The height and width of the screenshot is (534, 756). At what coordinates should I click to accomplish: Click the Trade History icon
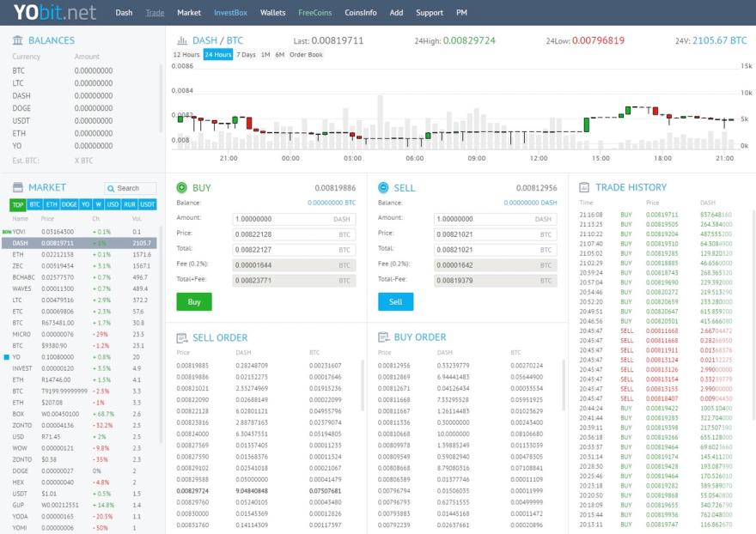pyautogui.click(x=584, y=187)
